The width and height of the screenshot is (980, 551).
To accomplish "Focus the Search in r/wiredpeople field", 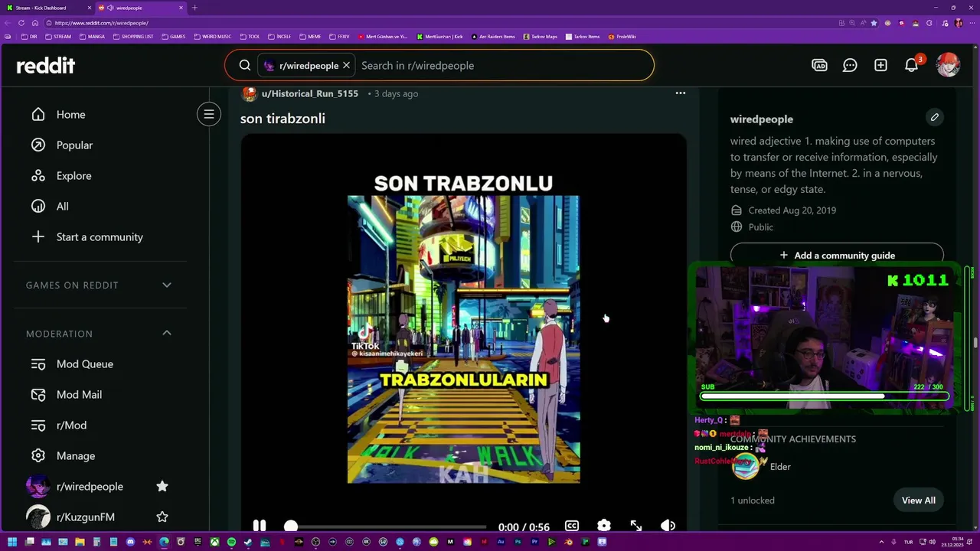I will 501,66.
